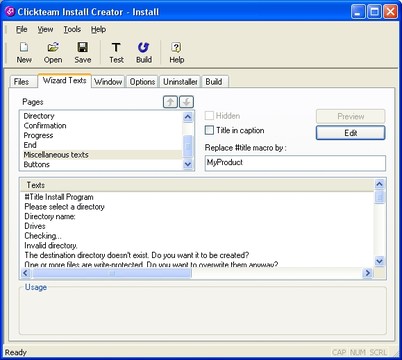This screenshot has height=360, width=402.
Task: Open an existing project via Open icon
Action: [53, 53]
